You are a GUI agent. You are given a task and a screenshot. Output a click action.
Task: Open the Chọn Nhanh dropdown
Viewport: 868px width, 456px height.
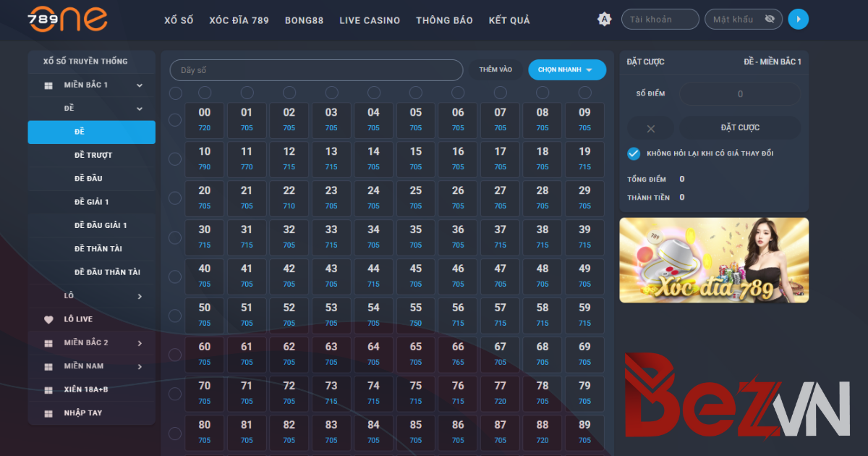tap(566, 69)
